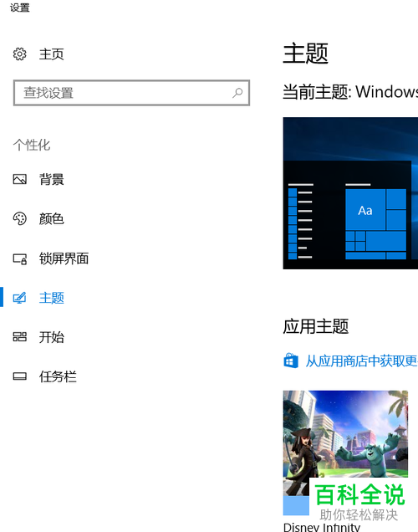Click the 设置 window title
Image resolution: width=418 pixels, height=532 pixels.
(x=20, y=8)
